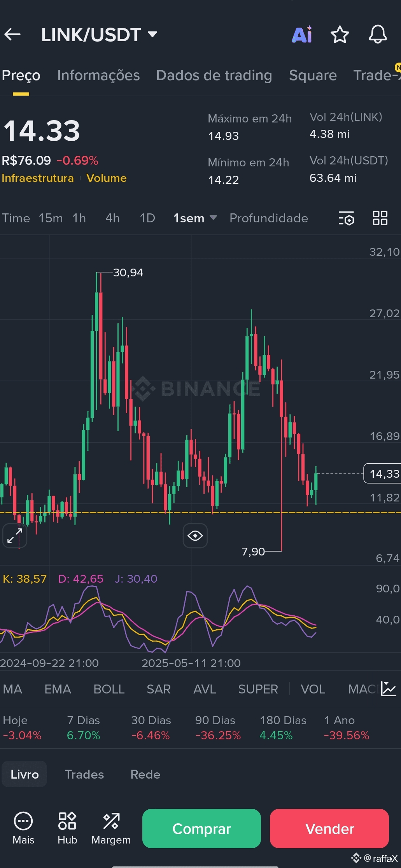Toggle chart overlay visibility eye

click(x=195, y=536)
